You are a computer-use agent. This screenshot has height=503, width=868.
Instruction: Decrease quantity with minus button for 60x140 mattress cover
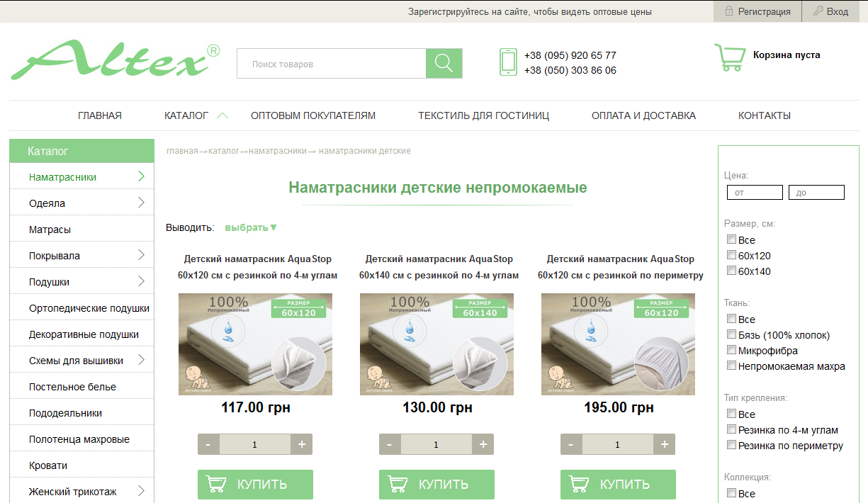click(389, 444)
